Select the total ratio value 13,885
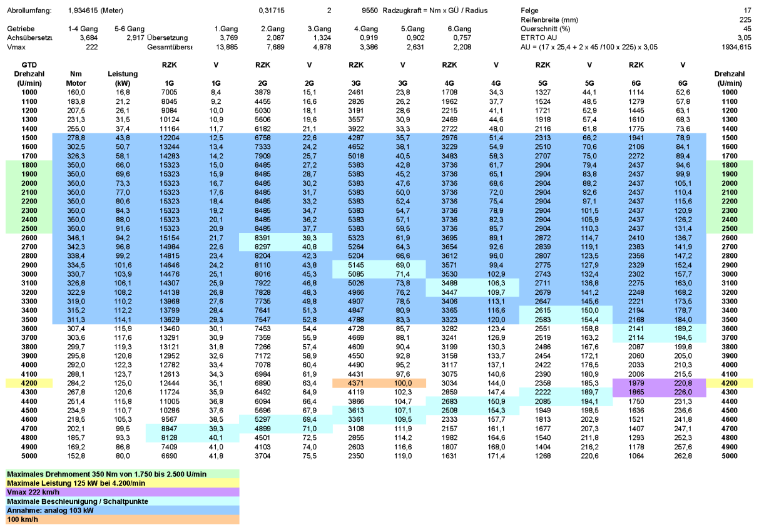This screenshot has height=532, width=759. pyautogui.click(x=227, y=47)
